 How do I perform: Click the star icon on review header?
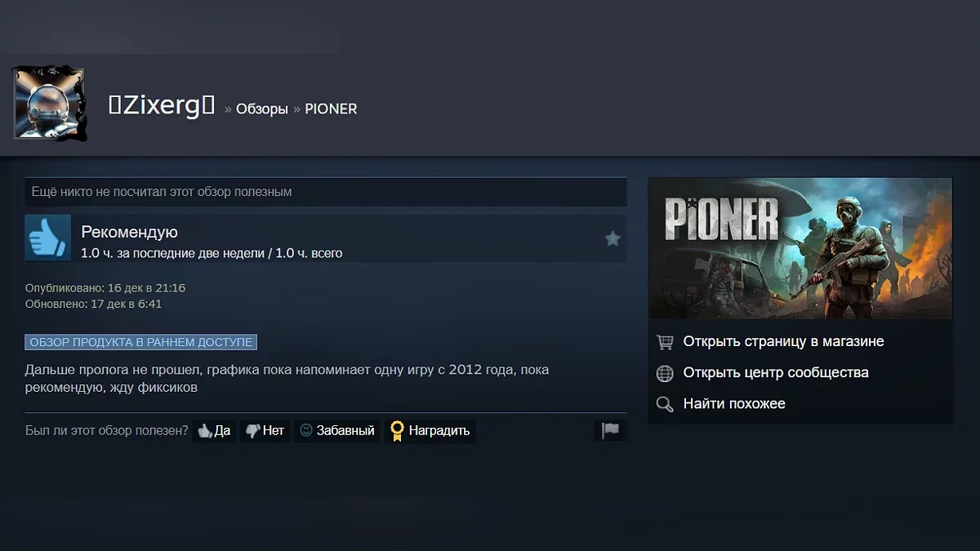(x=612, y=238)
